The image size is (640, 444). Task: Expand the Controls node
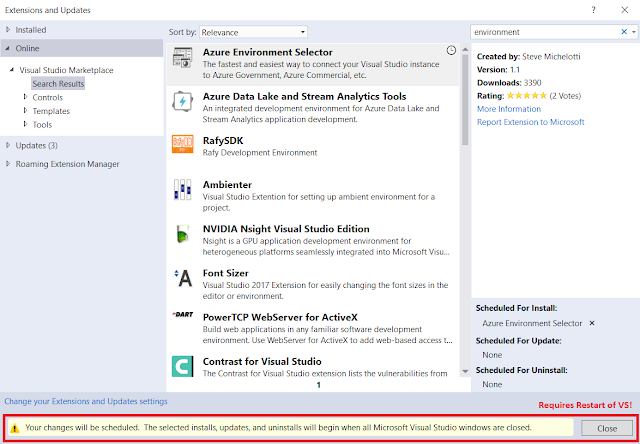pos(25,97)
